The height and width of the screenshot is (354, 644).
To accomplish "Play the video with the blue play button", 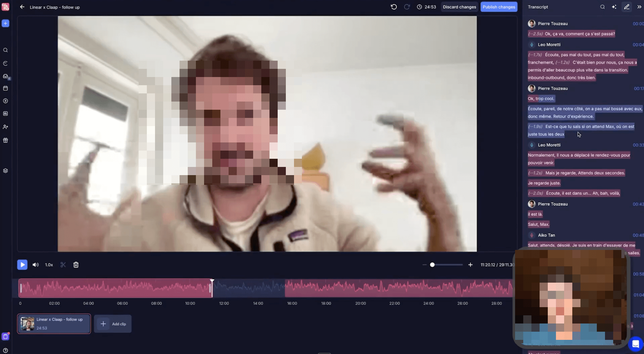I will pyautogui.click(x=22, y=265).
